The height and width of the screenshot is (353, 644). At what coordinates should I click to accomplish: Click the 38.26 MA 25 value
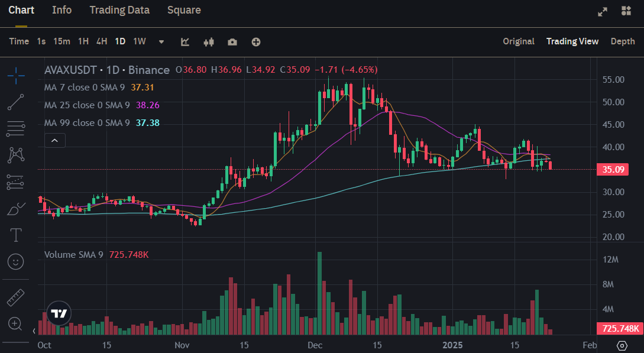147,105
